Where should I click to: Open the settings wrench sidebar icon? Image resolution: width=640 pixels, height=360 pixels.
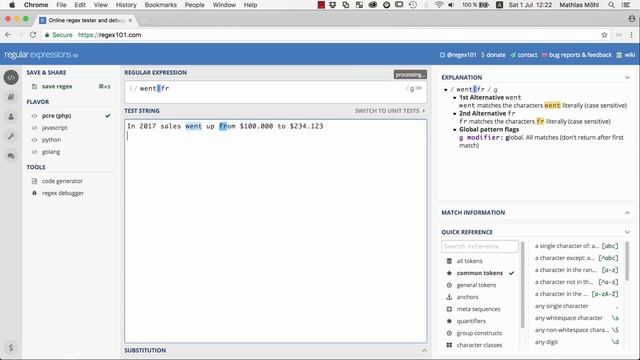tap(11, 136)
